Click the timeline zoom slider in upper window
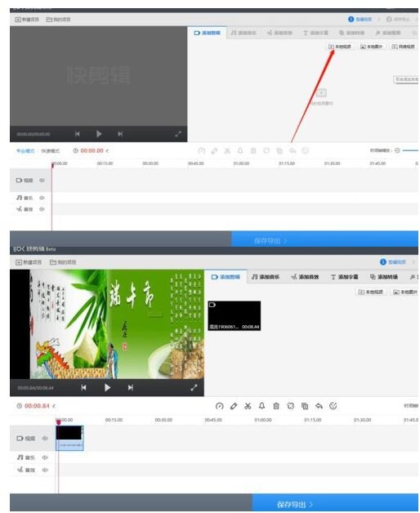The width and height of the screenshot is (420, 513). pos(410,151)
